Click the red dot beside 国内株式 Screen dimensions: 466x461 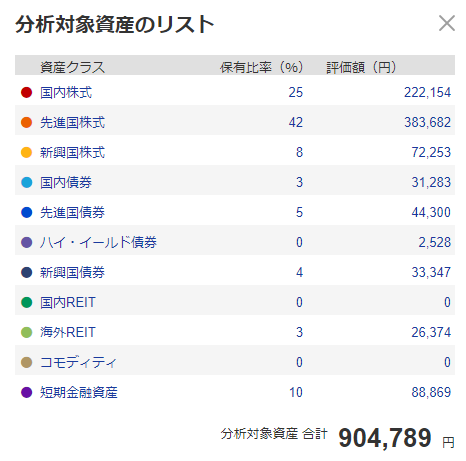click(x=26, y=92)
